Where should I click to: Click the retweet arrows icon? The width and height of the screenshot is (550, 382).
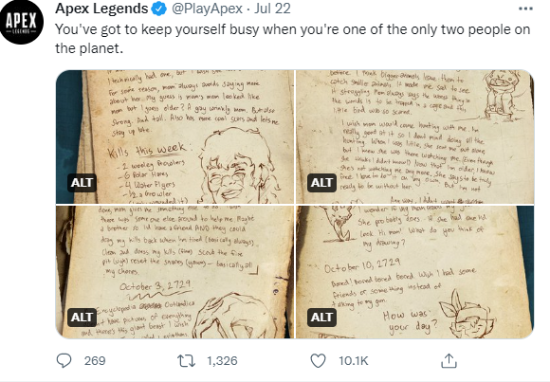pos(186,361)
